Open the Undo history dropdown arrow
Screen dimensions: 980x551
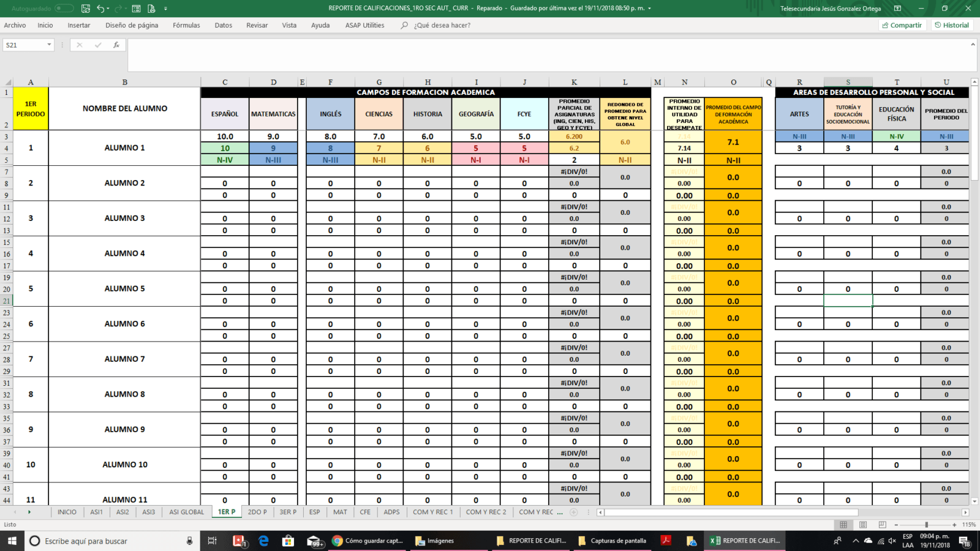tap(108, 9)
